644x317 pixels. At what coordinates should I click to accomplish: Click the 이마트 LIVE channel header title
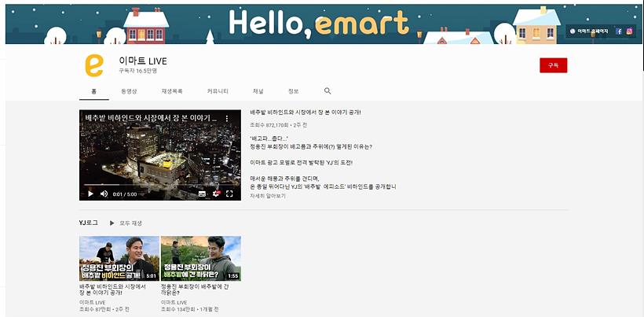click(x=143, y=61)
